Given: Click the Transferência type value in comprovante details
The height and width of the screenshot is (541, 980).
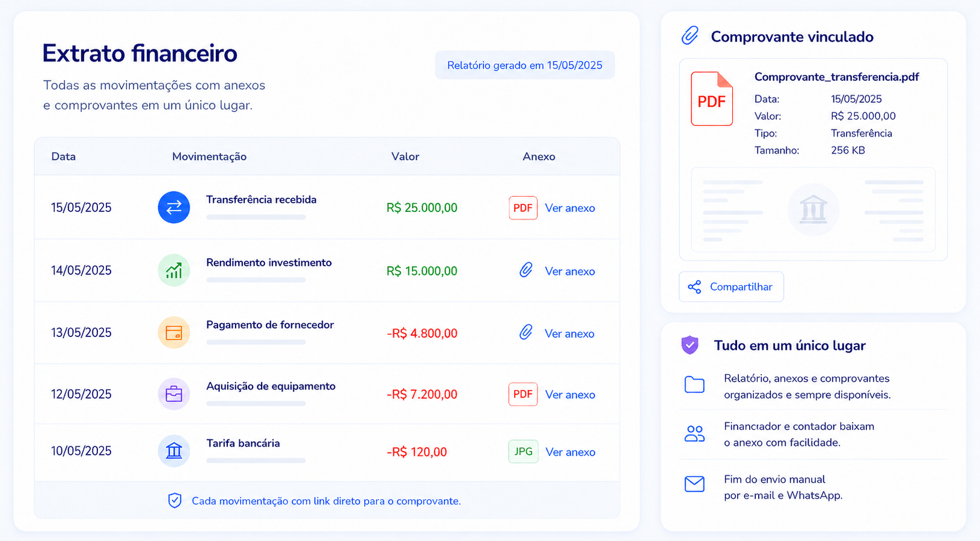Looking at the screenshot, I should point(862,133).
